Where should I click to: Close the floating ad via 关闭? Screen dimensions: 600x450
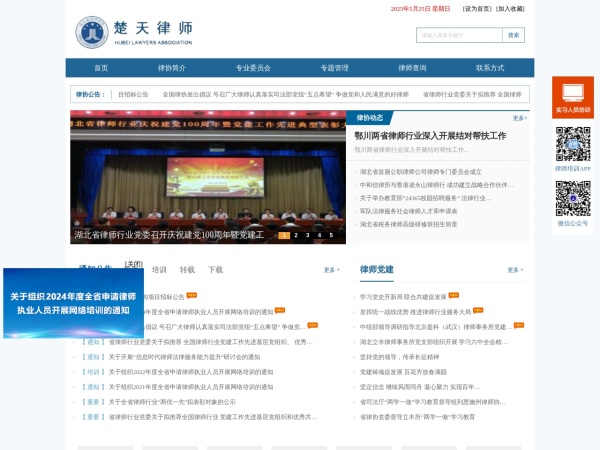pyautogui.click(x=134, y=264)
